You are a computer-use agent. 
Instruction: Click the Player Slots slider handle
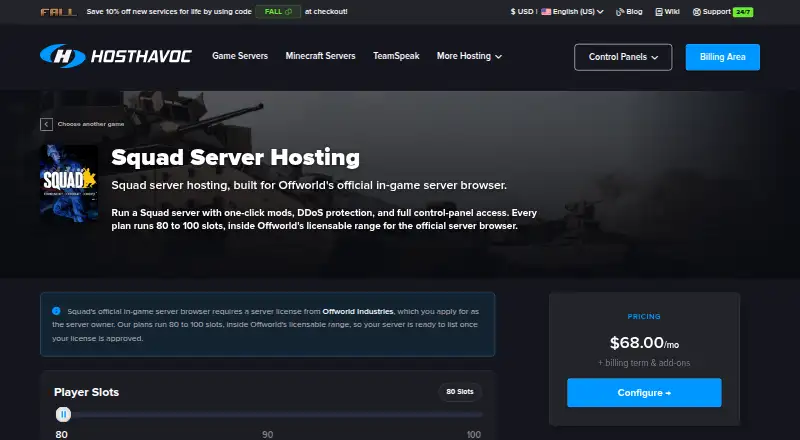click(63, 414)
